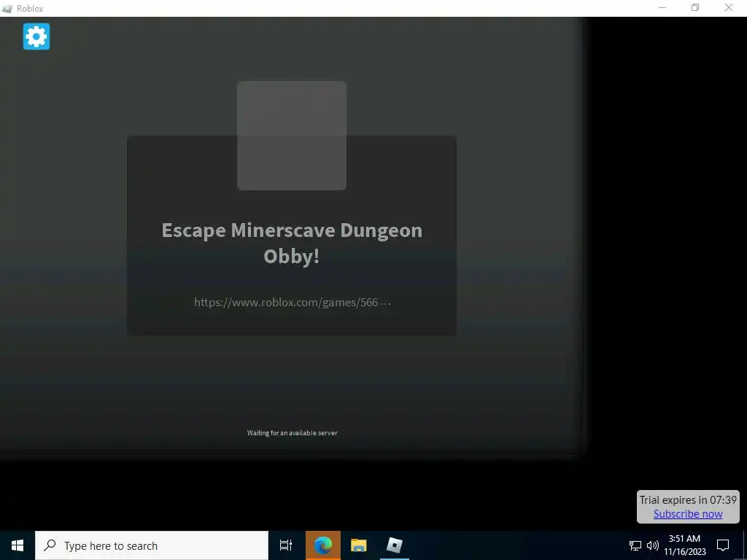Open the volume speaker tray icon

point(653,545)
